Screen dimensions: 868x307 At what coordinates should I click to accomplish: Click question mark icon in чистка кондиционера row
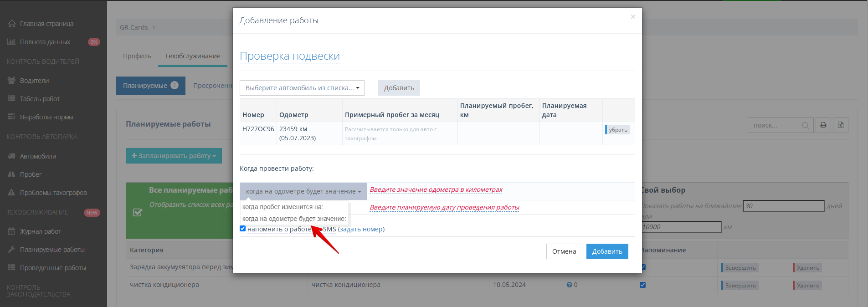[x=569, y=285]
